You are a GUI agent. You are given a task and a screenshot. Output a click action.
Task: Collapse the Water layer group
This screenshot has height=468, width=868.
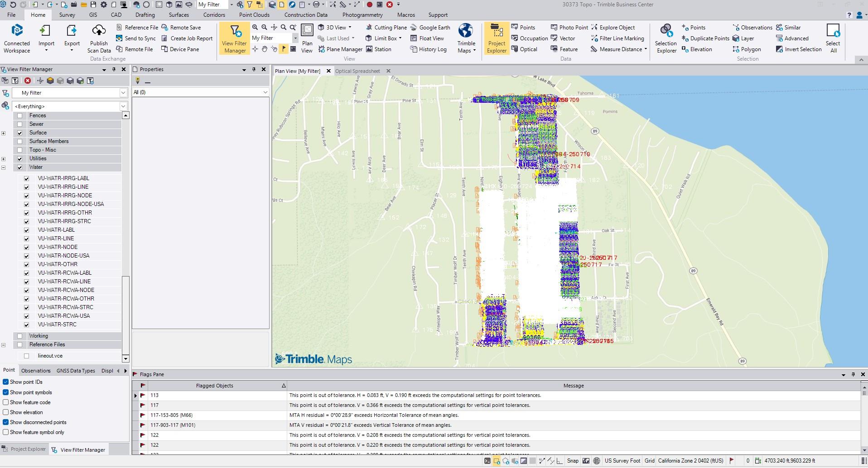(4, 167)
